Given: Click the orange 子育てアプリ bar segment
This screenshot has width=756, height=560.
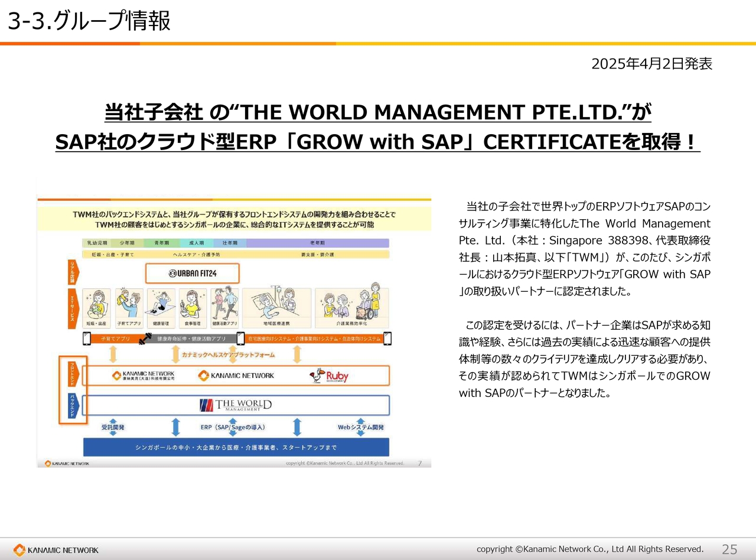Looking at the screenshot, I should point(115,339).
